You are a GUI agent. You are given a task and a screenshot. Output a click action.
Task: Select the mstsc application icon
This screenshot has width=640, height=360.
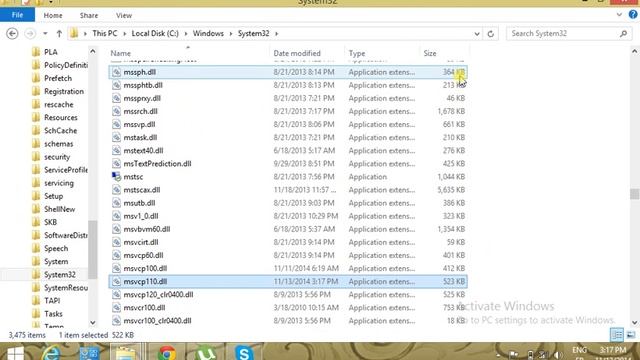pos(116,177)
